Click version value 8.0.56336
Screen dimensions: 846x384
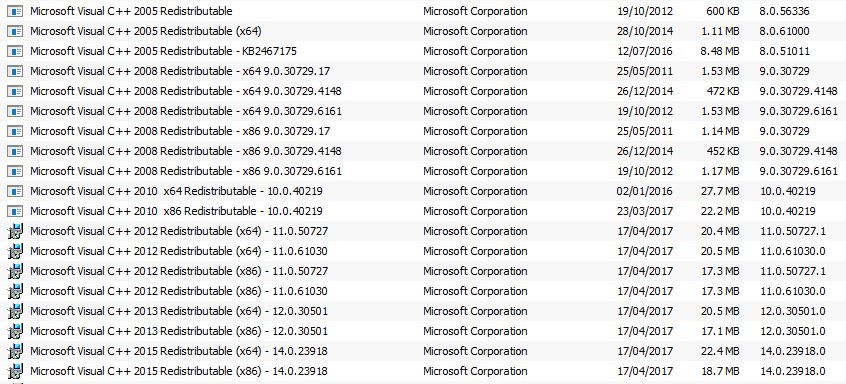[784, 11]
